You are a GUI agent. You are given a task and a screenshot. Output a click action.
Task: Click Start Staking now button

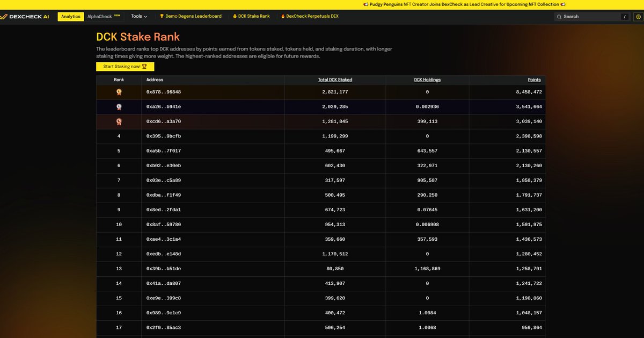tap(125, 67)
